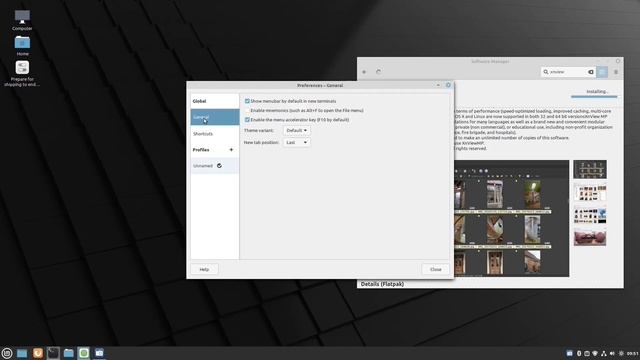Select the Unnamed profile

pyautogui.click(x=215, y=166)
